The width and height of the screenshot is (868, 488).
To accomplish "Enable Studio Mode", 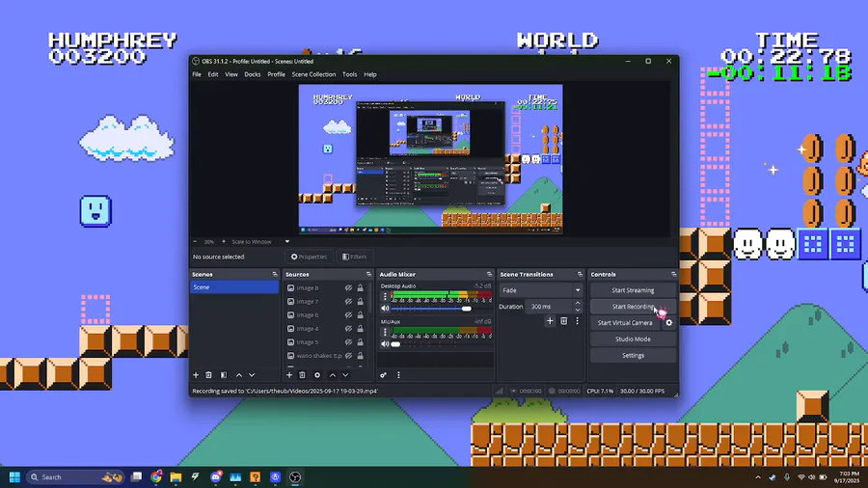I will tap(633, 339).
